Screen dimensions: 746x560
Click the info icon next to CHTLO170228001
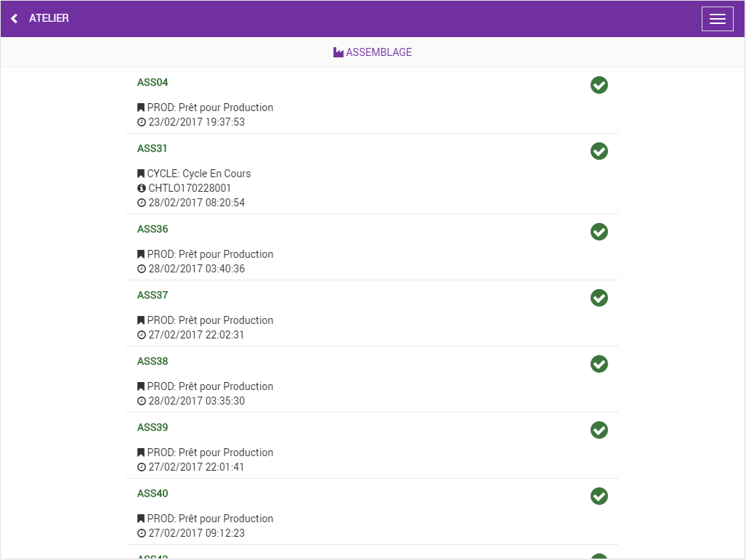coord(142,188)
